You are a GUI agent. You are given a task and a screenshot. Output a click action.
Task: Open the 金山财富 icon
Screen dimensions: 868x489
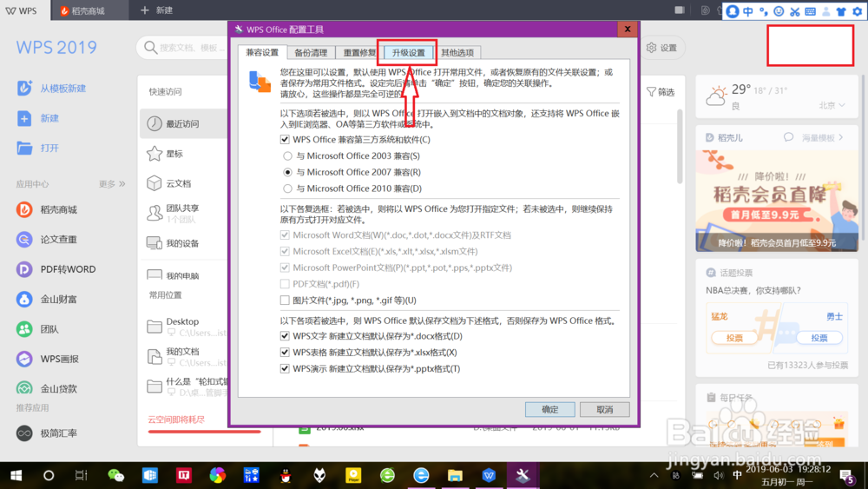pyautogui.click(x=24, y=299)
